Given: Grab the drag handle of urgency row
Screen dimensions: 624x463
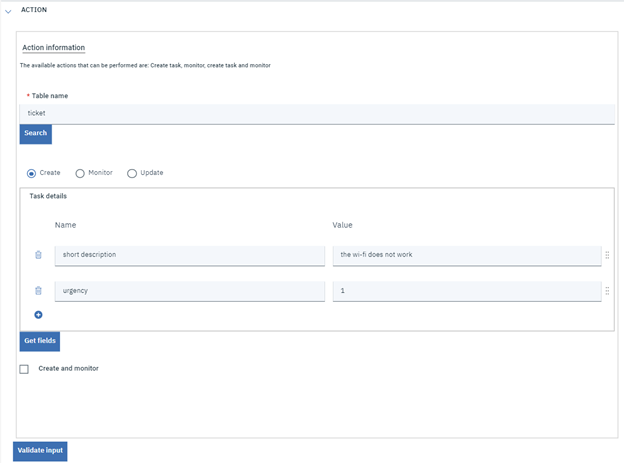Looking at the screenshot, I should [x=607, y=291].
